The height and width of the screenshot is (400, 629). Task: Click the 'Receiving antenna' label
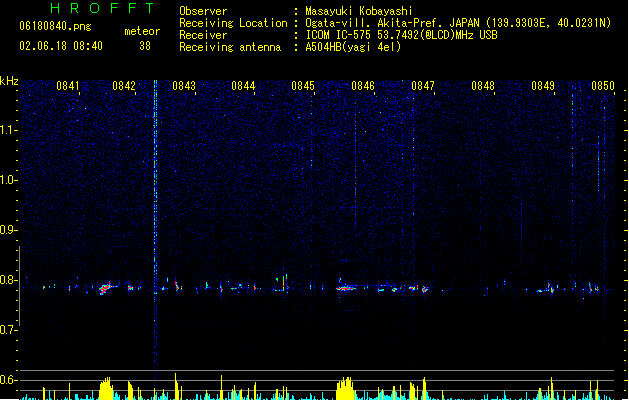pos(230,47)
